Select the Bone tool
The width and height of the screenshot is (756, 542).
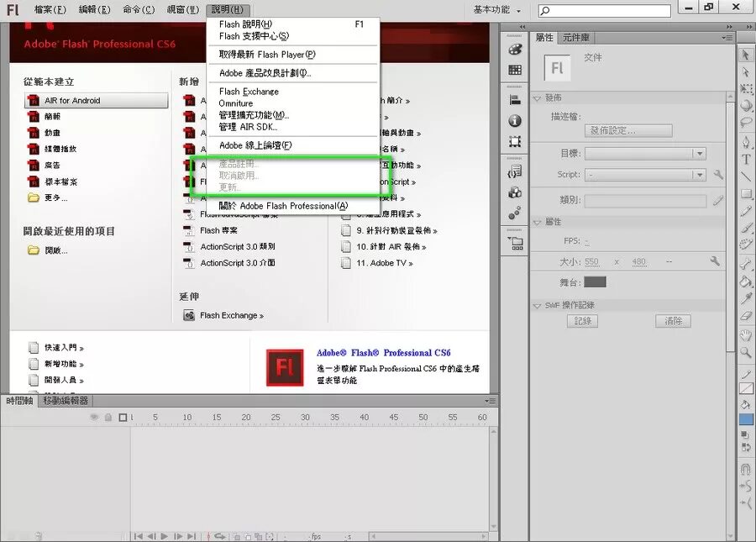[746, 264]
